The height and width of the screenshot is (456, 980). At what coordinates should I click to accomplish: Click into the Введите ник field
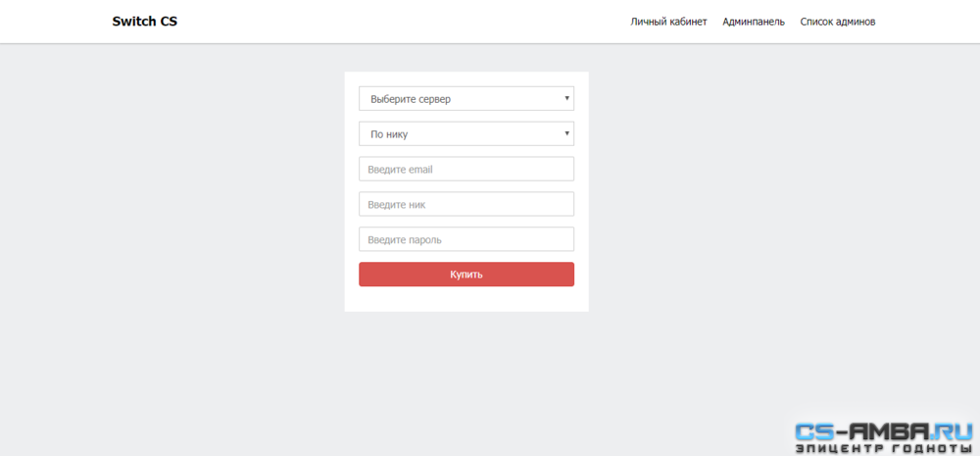[466, 204]
